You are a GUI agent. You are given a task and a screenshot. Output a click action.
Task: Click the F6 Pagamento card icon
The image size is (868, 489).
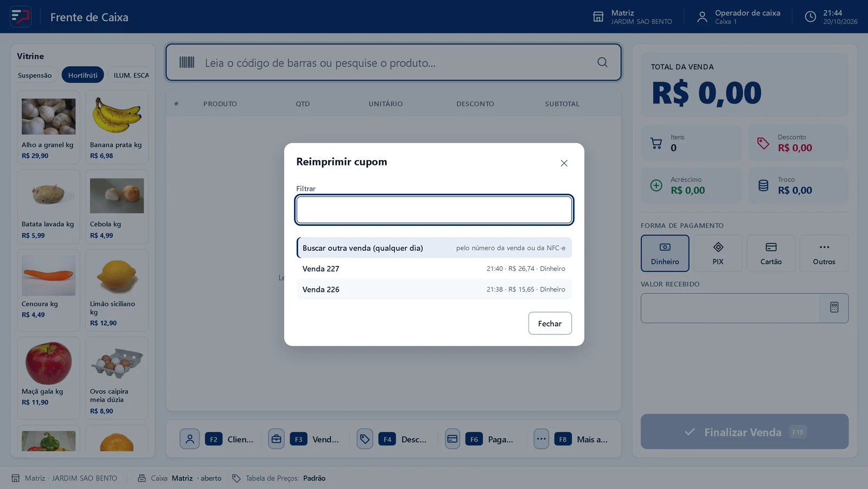pos(452,439)
